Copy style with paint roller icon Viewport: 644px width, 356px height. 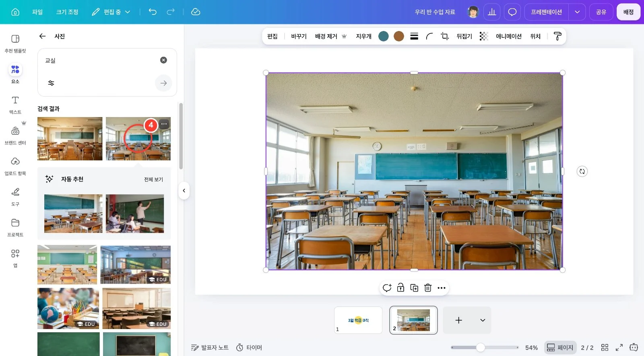[557, 36]
